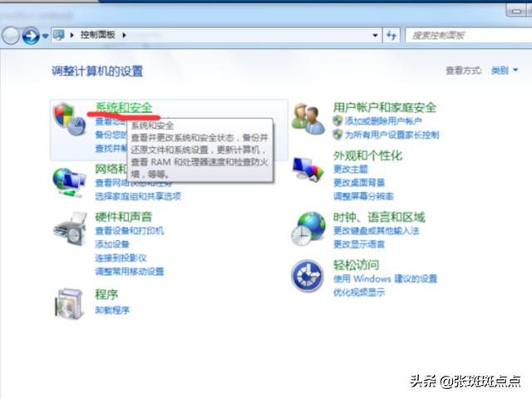Expand the 控制面板 breadcrumb arrow
Viewport: 532px width, 399px height.
tap(133, 36)
